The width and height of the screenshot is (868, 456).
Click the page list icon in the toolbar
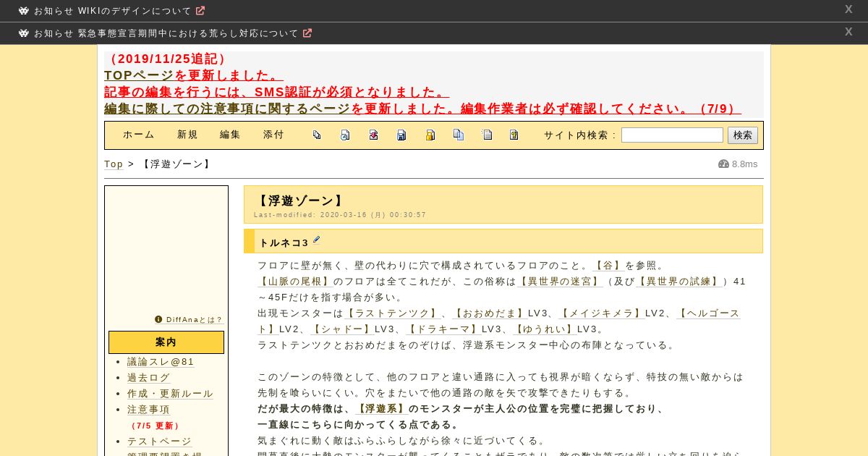(x=487, y=135)
